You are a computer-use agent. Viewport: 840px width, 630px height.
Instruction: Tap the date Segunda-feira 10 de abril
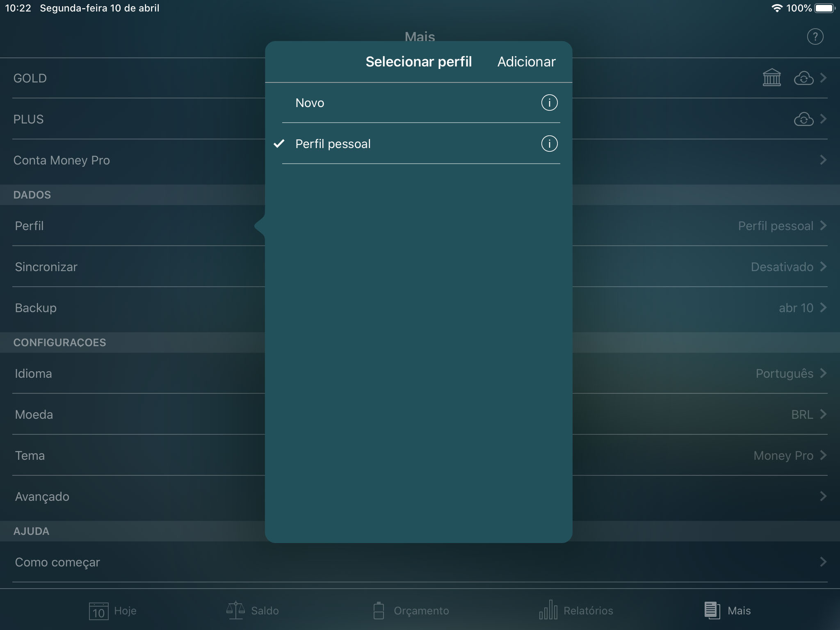coord(100,8)
